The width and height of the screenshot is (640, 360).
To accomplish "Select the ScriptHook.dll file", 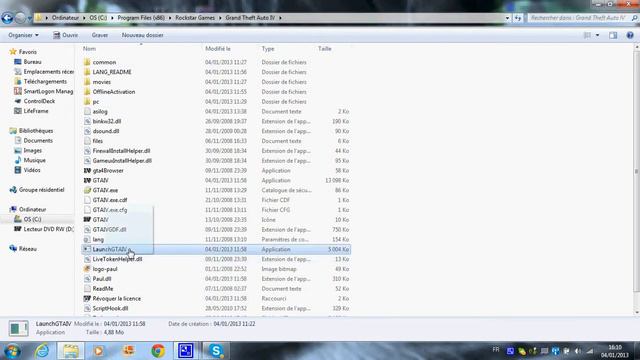I will click(110, 308).
